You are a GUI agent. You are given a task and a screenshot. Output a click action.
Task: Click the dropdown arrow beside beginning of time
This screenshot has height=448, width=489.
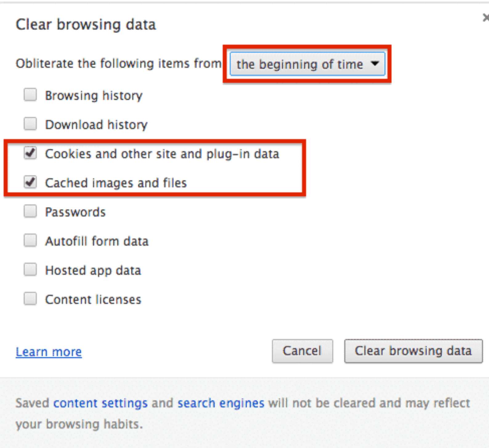tap(375, 63)
